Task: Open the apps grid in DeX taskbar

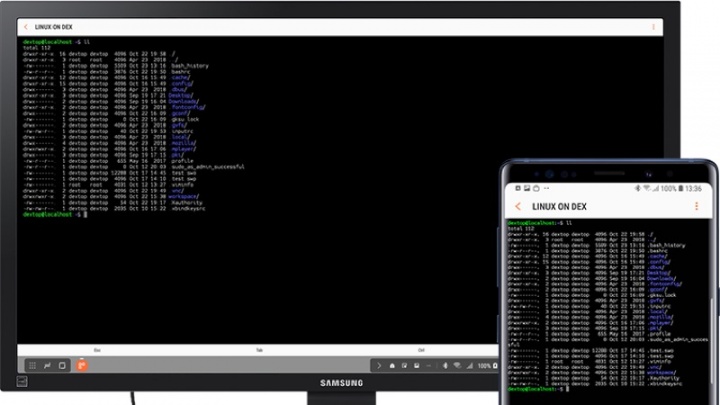Action: (x=32, y=365)
